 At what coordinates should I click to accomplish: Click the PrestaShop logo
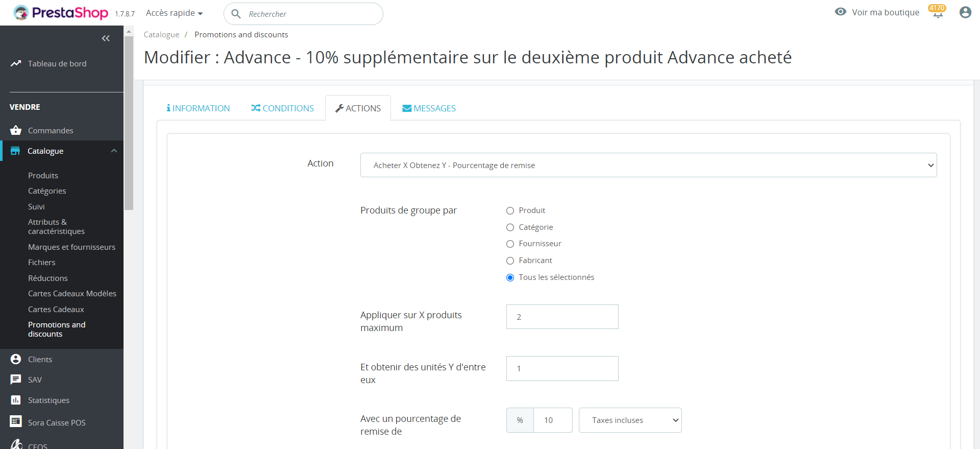click(x=61, y=13)
